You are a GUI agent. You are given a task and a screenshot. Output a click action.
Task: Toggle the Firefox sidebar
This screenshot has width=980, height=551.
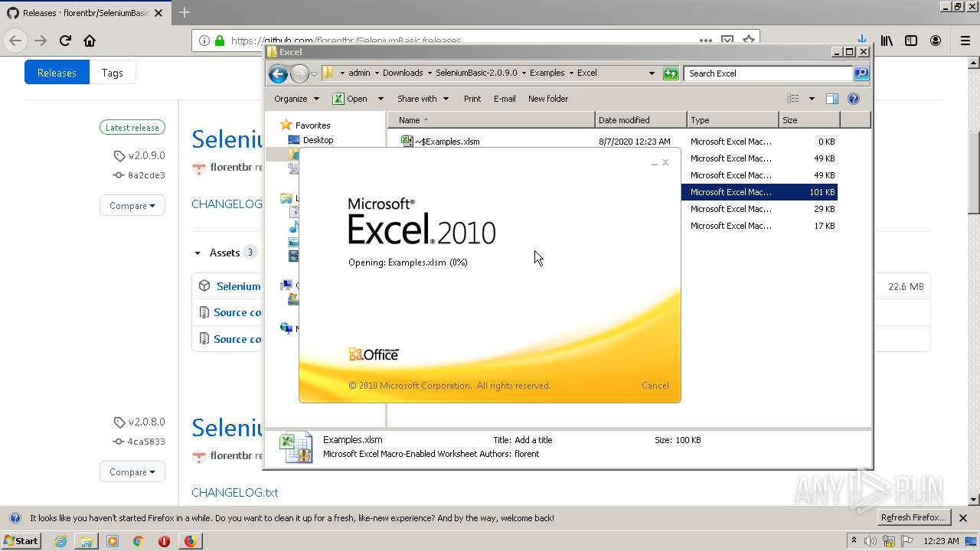[911, 41]
